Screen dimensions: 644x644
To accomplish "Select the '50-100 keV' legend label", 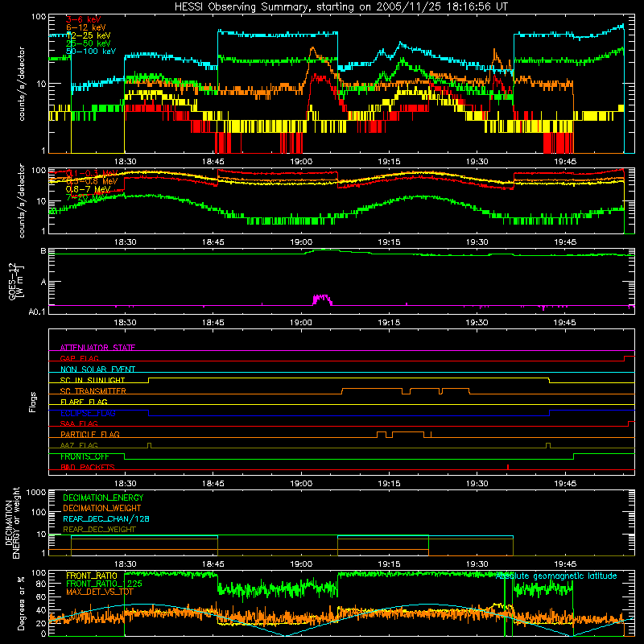I will pyautogui.click(x=91, y=51).
